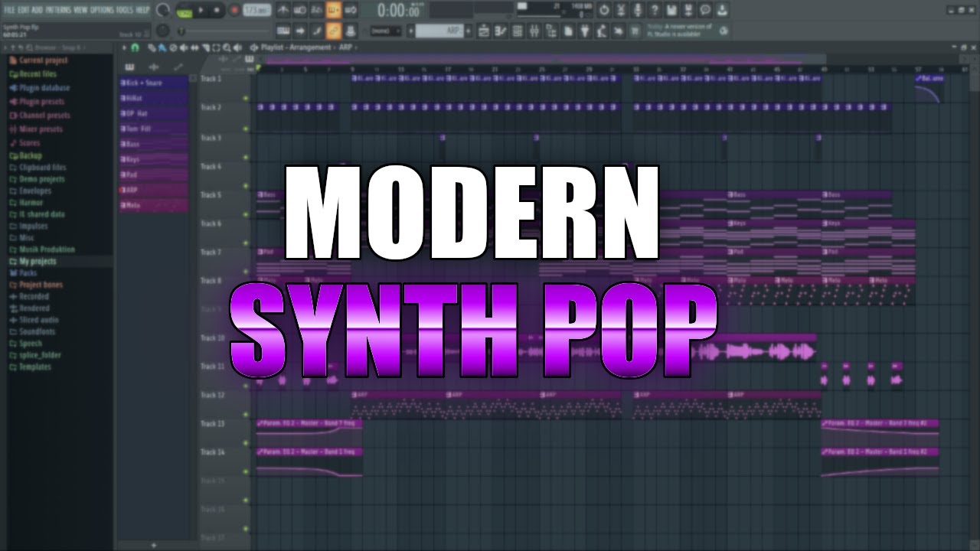Select the Melo pattern in picker
This screenshot has width=980, height=551.
point(153,205)
